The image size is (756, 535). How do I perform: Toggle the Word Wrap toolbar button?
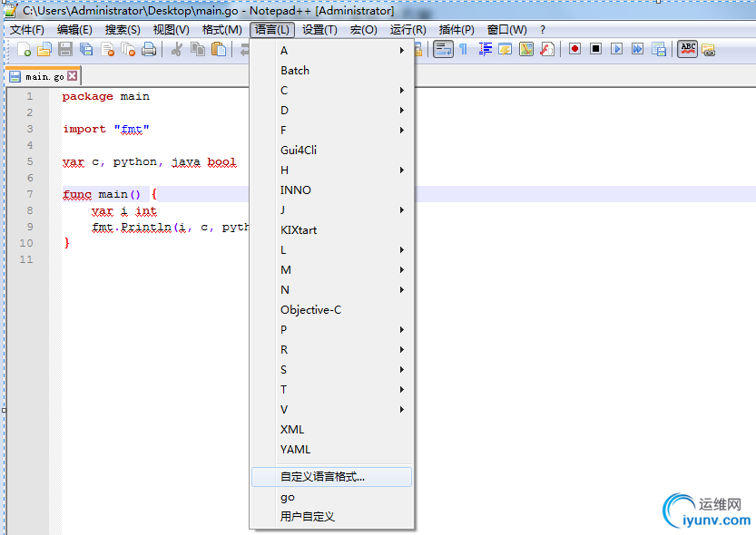tap(443, 49)
